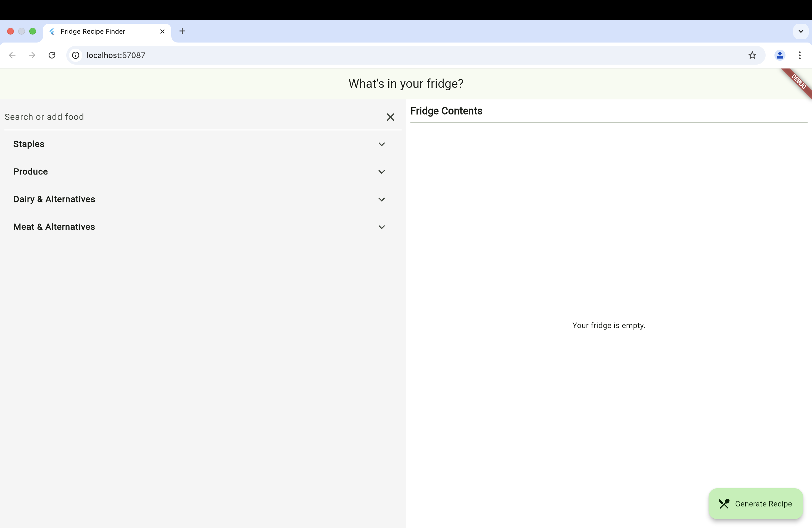This screenshot has width=812, height=528.
Task: Expand the Staples category chevron
Action: pyautogui.click(x=381, y=144)
